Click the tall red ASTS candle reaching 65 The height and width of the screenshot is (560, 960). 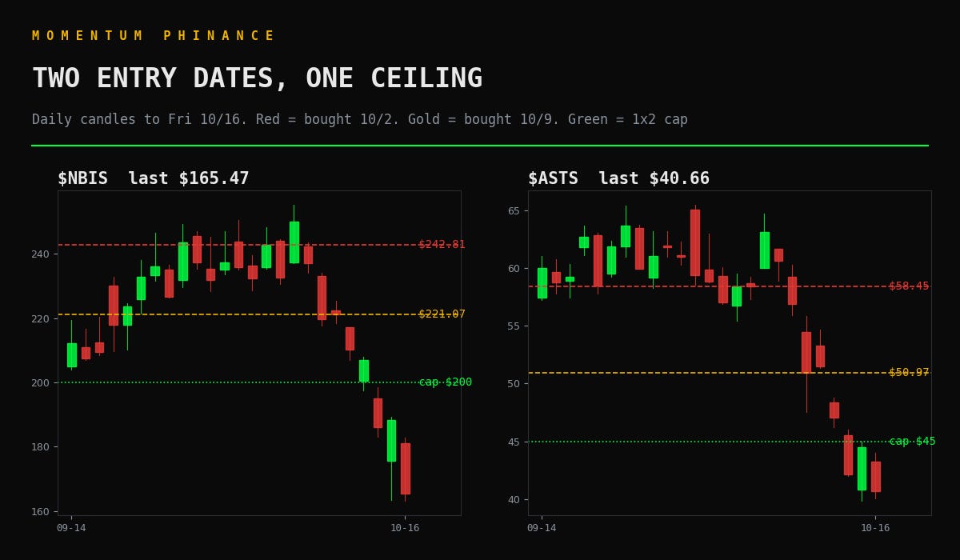[694, 242]
